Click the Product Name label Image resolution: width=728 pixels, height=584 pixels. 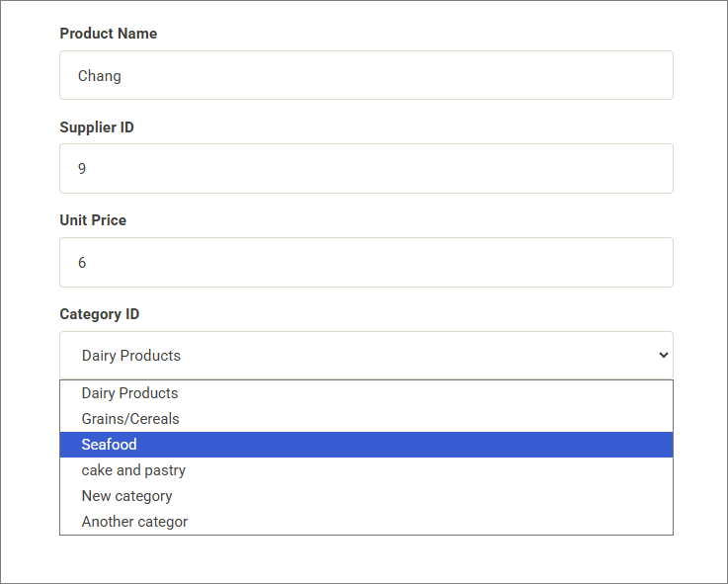pos(108,34)
